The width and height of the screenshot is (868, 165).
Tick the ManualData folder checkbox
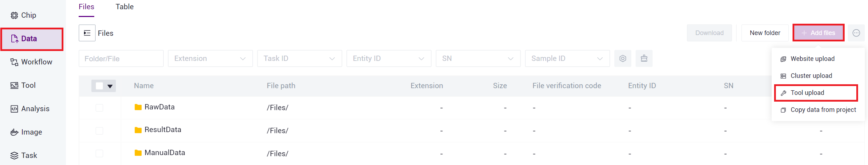point(99,153)
